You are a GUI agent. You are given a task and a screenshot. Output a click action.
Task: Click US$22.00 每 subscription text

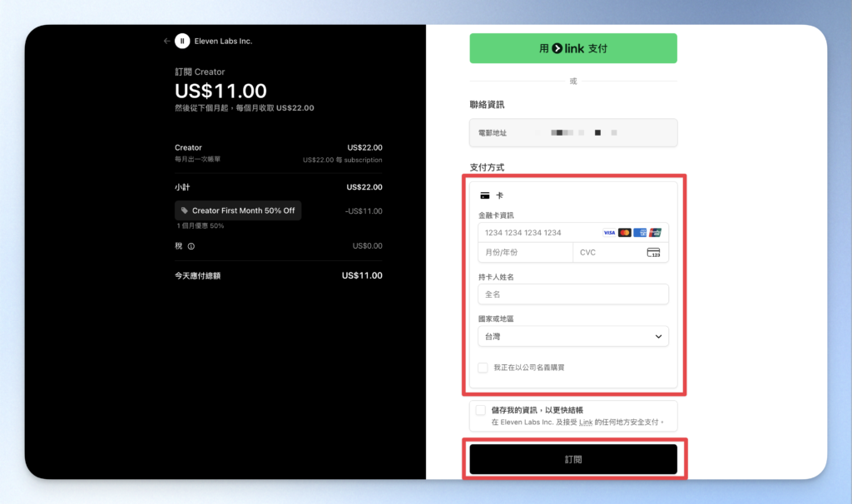click(x=342, y=160)
